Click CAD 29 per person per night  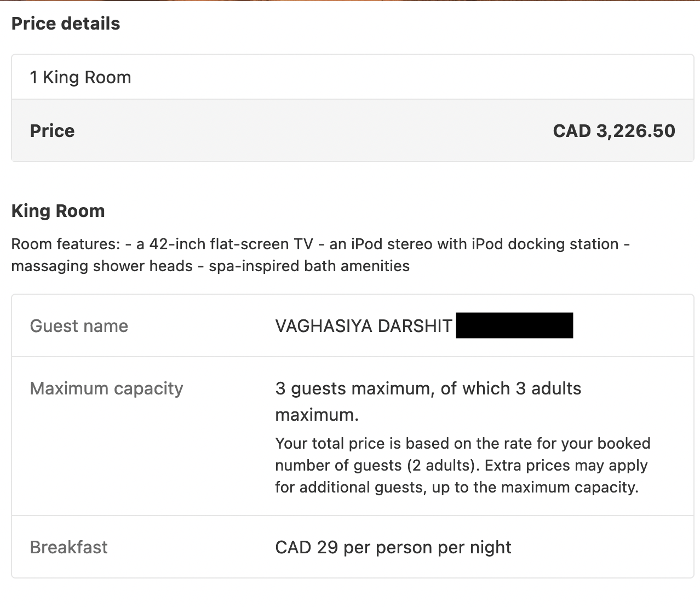[x=393, y=547]
